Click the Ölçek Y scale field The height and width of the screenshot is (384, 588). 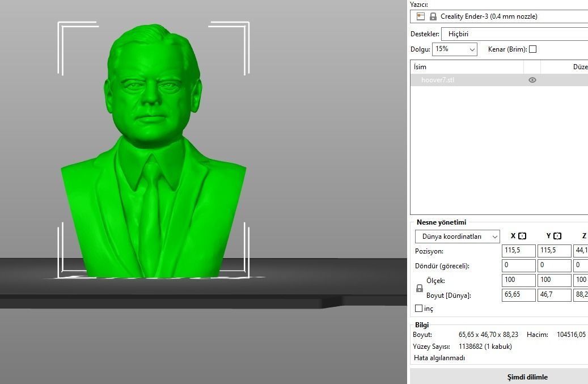coord(554,280)
